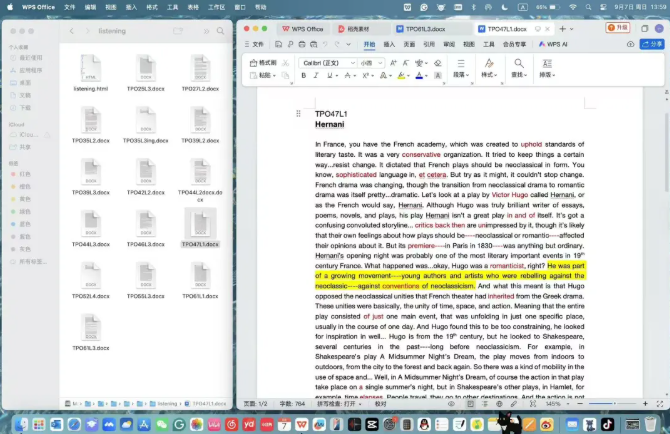Open 编辑 in the macOS menu bar
The width and height of the screenshot is (670, 434).
[91, 6]
